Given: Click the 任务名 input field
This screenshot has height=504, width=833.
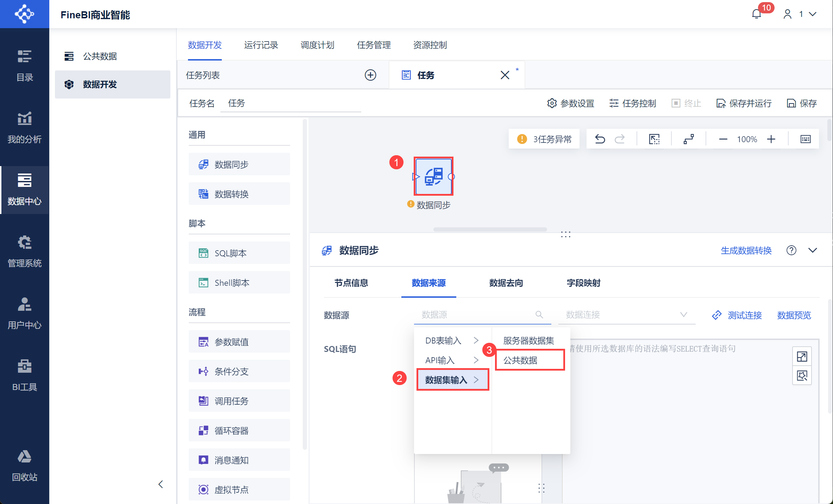Looking at the screenshot, I should tap(290, 103).
